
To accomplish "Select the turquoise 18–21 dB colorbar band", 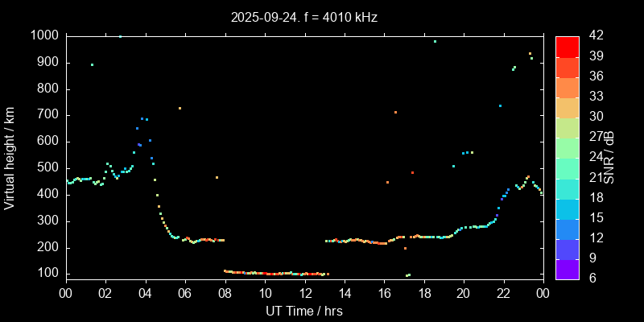I will [x=568, y=188].
